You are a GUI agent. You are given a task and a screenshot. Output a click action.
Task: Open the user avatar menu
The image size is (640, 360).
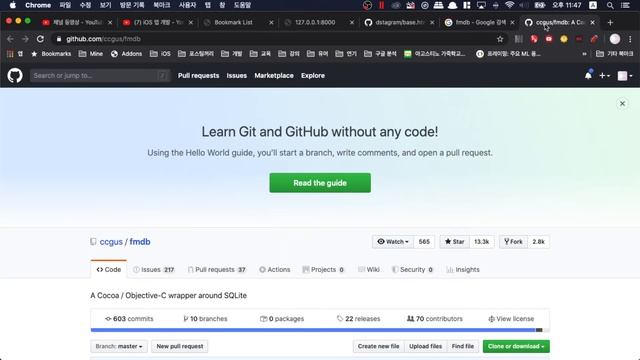[624, 76]
